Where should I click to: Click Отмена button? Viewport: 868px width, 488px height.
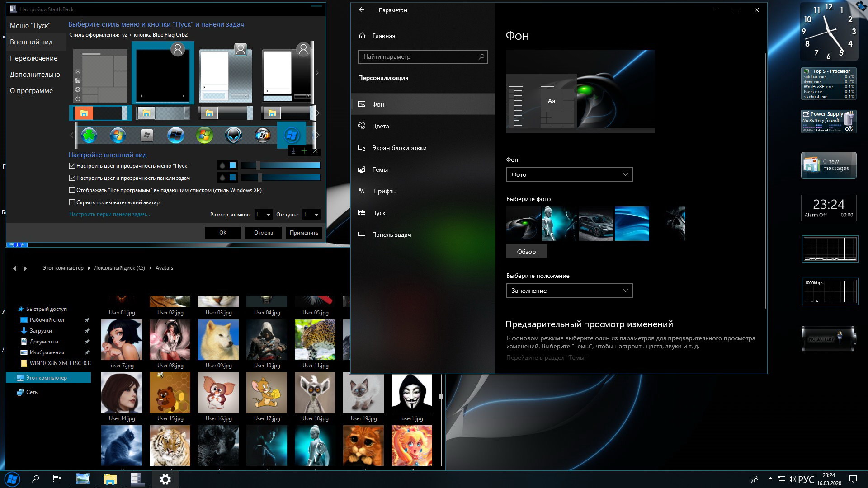coord(264,233)
